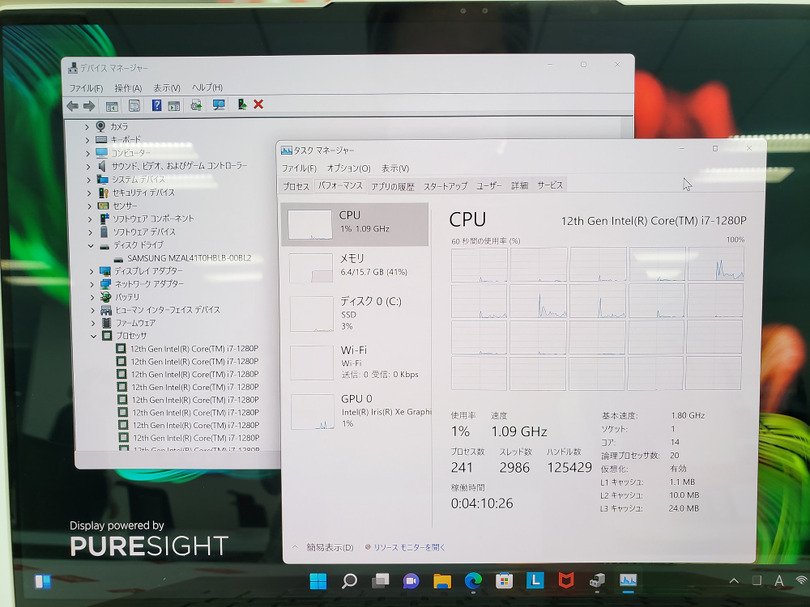
Task: Open Microsoft Store icon on taskbar
Action: tap(504, 581)
